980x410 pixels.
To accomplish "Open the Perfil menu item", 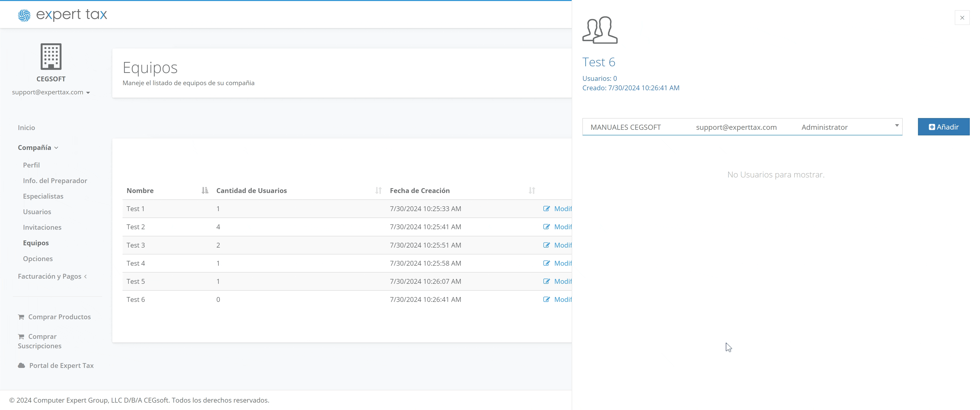I will click(x=31, y=165).
